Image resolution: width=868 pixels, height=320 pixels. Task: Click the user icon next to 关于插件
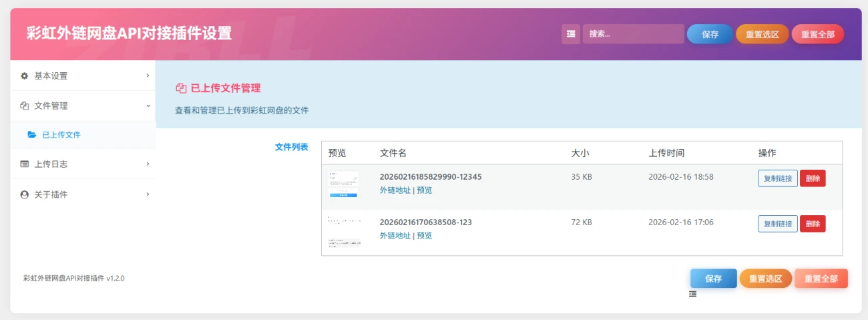[x=25, y=194]
